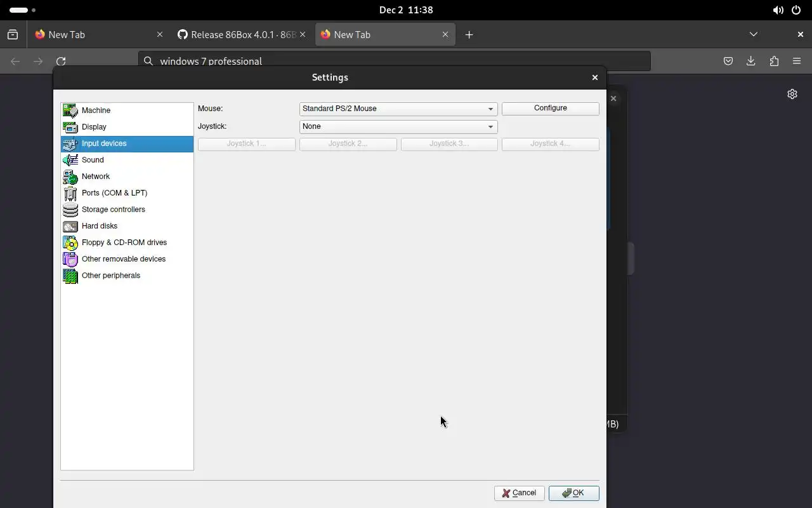Image resolution: width=812 pixels, height=508 pixels.
Task: Close the Release 86Box tab
Action: pos(303,35)
